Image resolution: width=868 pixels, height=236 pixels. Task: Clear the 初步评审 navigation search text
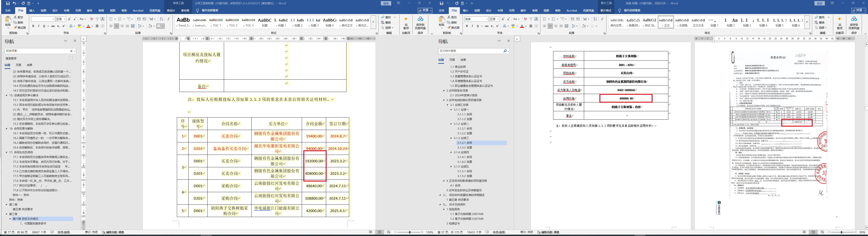[x=71, y=51]
